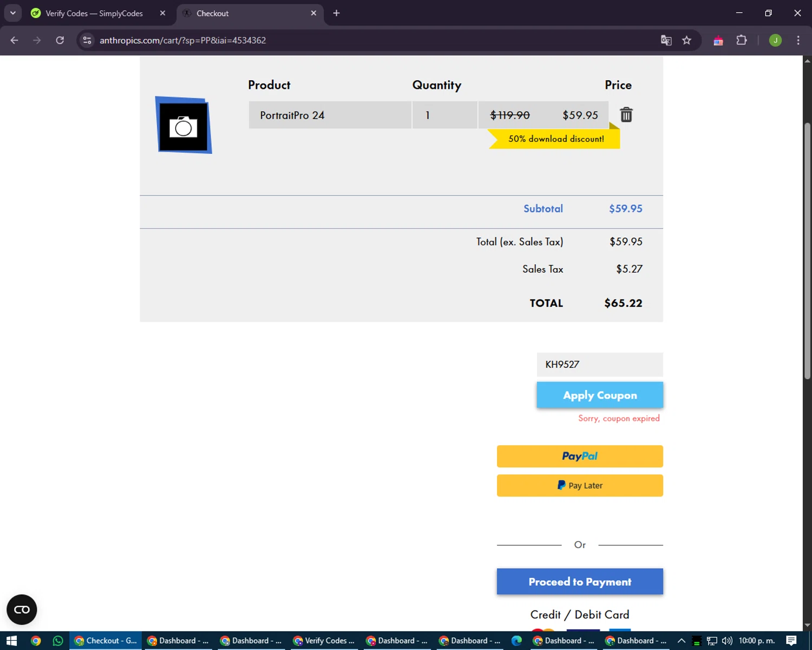
Task: Click the blue Subtotal label
Action: [x=543, y=209]
